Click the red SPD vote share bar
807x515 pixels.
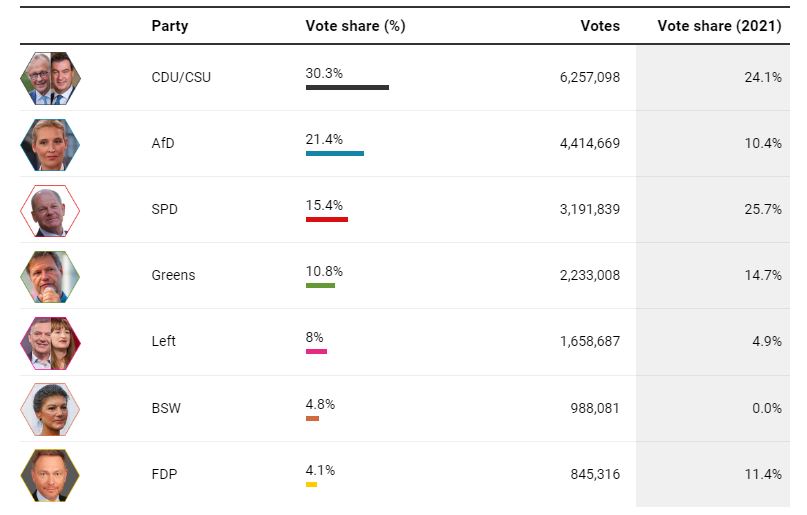(327, 219)
